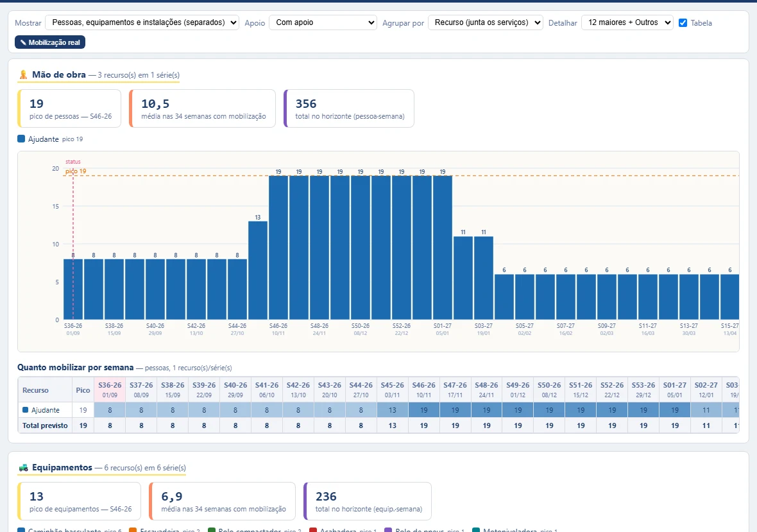The height and width of the screenshot is (532, 757).
Task: Uncheck the Tabela checkbox
Action: pos(683,22)
